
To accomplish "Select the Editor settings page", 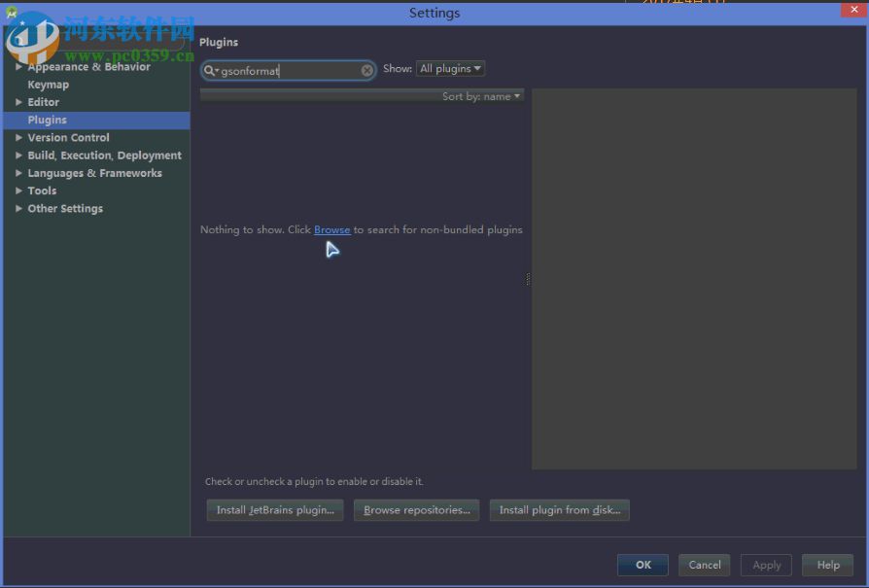I will tap(43, 101).
